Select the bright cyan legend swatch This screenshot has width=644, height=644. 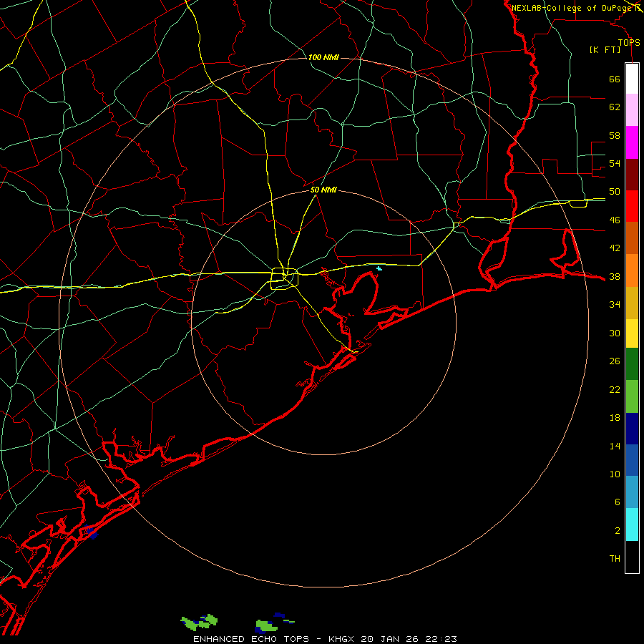pos(632,525)
